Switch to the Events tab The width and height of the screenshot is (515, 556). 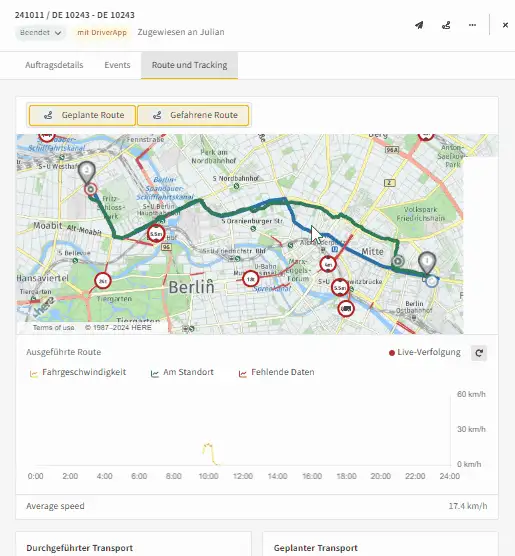117,65
